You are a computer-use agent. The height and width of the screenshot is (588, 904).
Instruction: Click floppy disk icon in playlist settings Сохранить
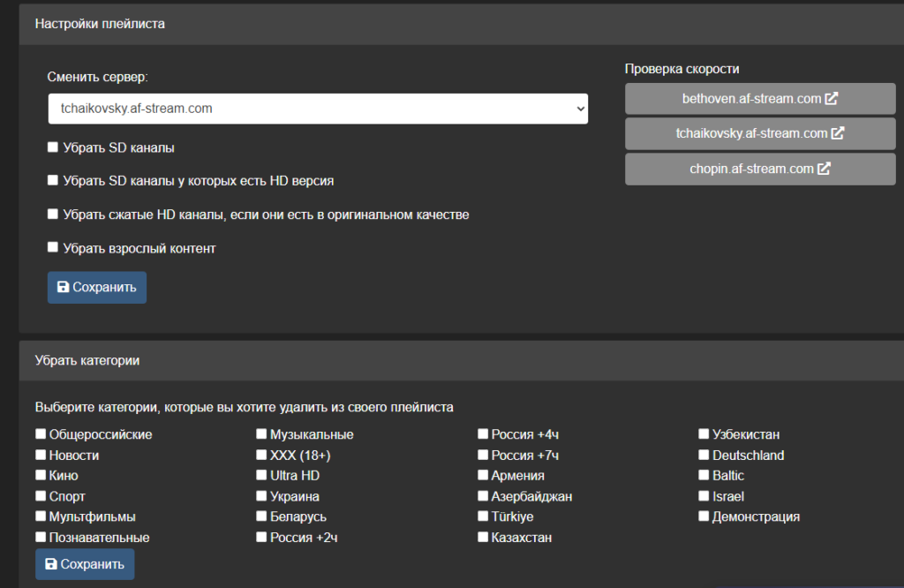63,287
